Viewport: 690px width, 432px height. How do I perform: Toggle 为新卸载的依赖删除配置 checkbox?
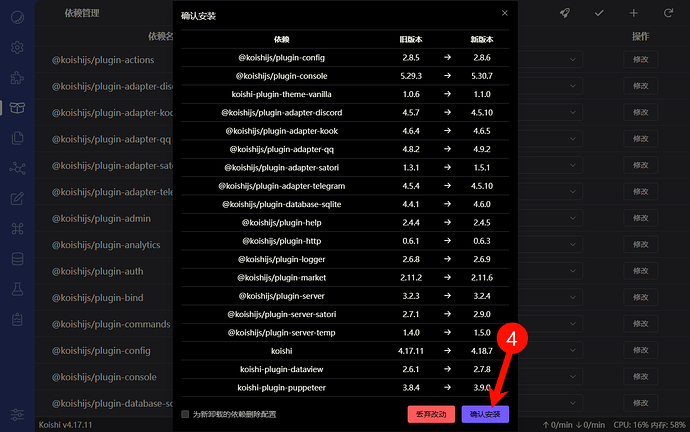coord(185,414)
